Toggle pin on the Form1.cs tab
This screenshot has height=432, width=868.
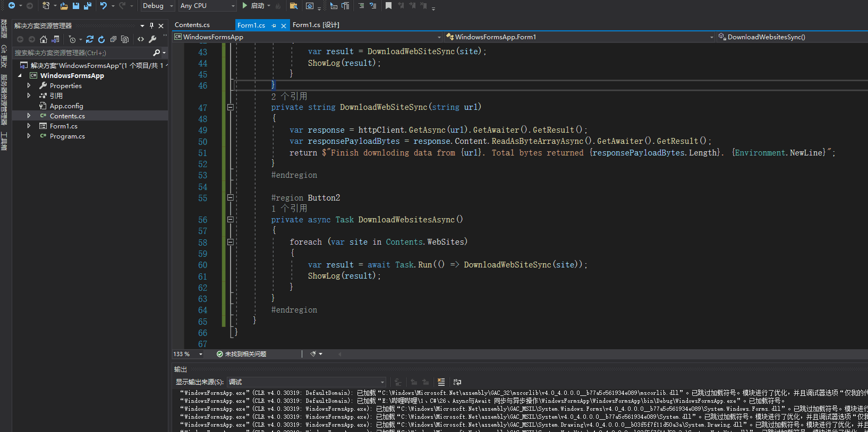point(274,25)
